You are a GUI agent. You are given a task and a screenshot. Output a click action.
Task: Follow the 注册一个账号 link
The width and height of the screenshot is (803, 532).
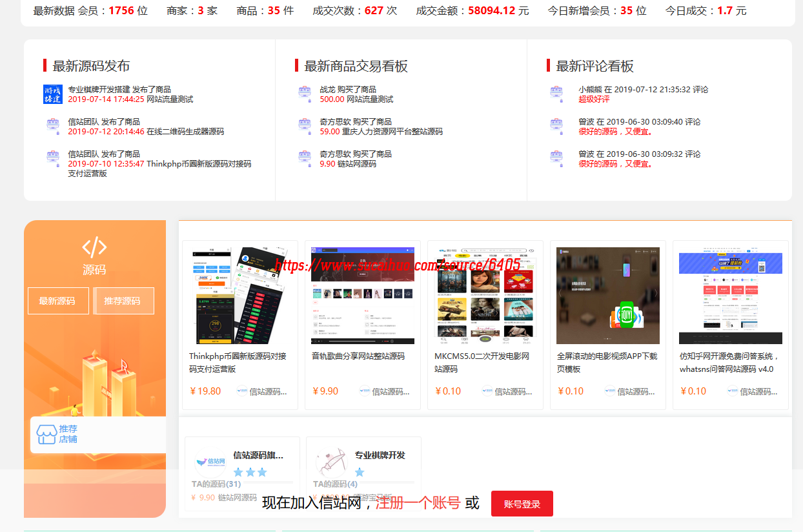tap(418, 503)
